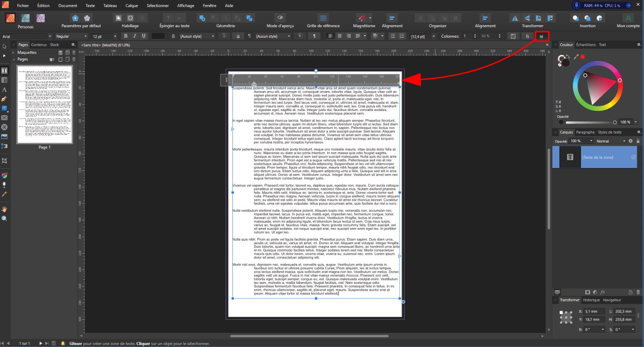Viewport: 644px width, 347px height.
Task: Open the Normal blend mode dropdown
Action: 610,141
